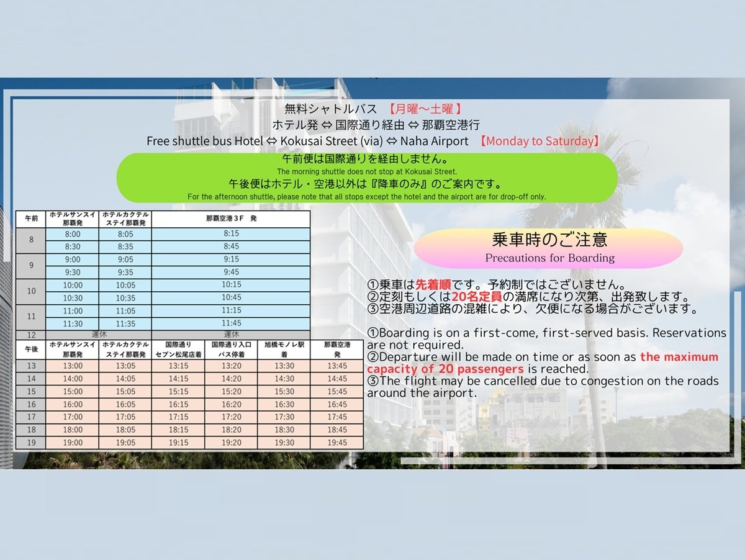Click the 午後便はホテル・空港以外は『降車のみ』 notice

point(366,184)
